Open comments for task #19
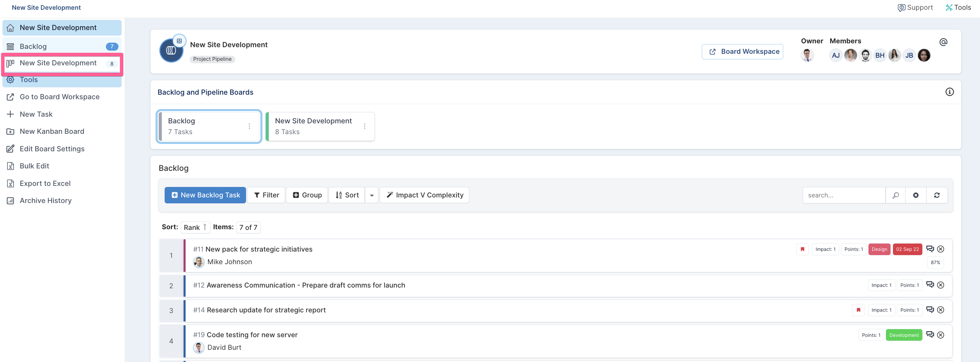The width and height of the screenshot is (980, 362). coord(930,335)
